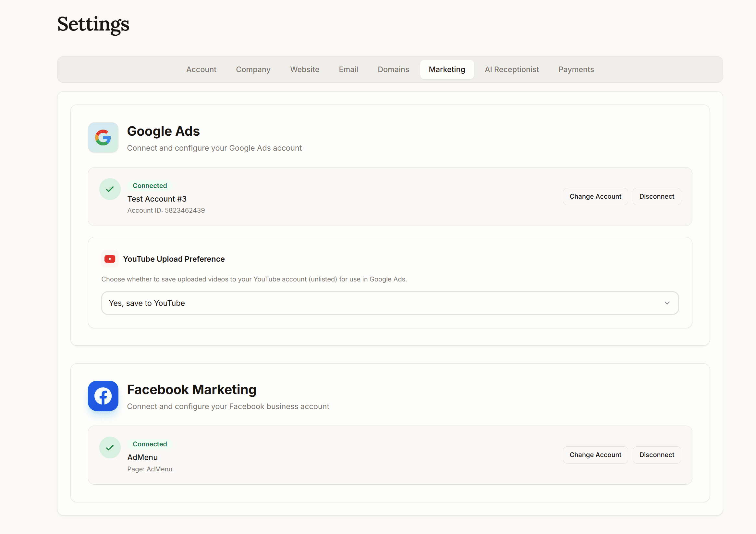The height and width of the screenshot is (534, 756).
Task: Expand the YouTube upload preference chevron
Action: click(x=667, y=303)
